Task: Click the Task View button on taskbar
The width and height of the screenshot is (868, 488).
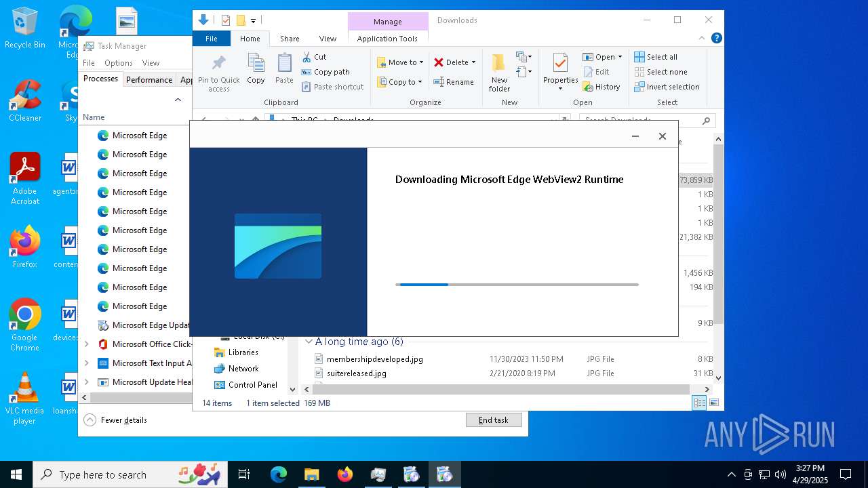Action: coord(244,474)
